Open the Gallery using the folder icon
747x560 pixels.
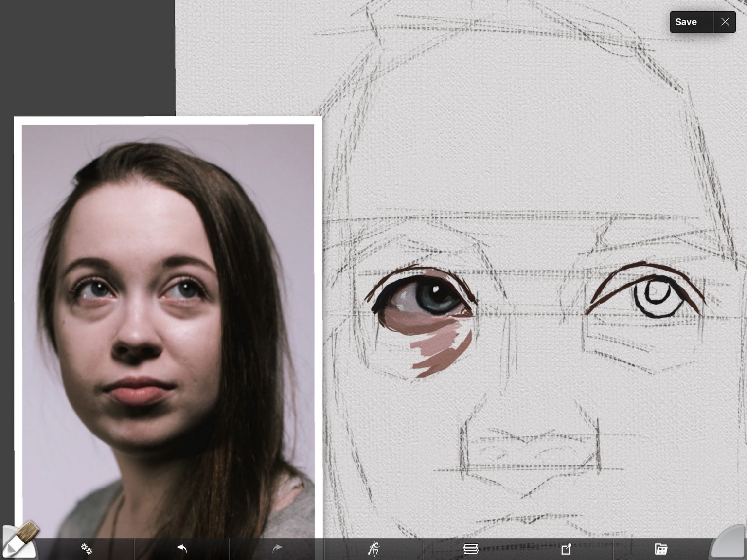point(660,548)
